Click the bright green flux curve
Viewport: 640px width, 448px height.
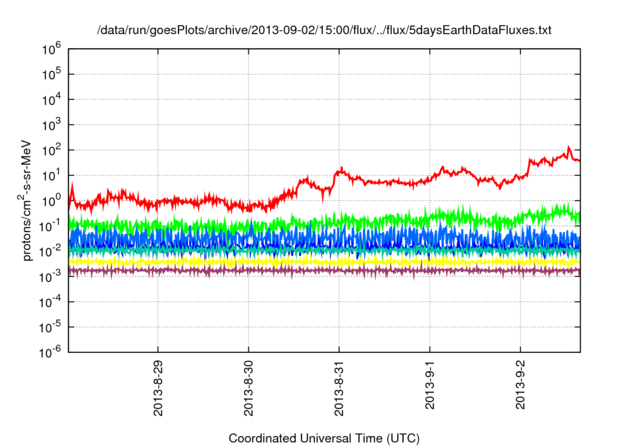pyautogui.click(x=324, y=221)
